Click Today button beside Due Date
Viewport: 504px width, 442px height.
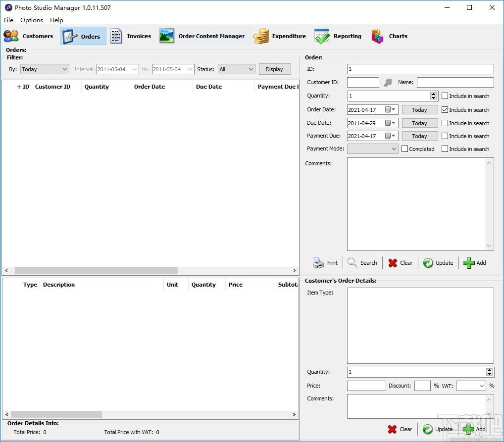(x=419, y=123)
